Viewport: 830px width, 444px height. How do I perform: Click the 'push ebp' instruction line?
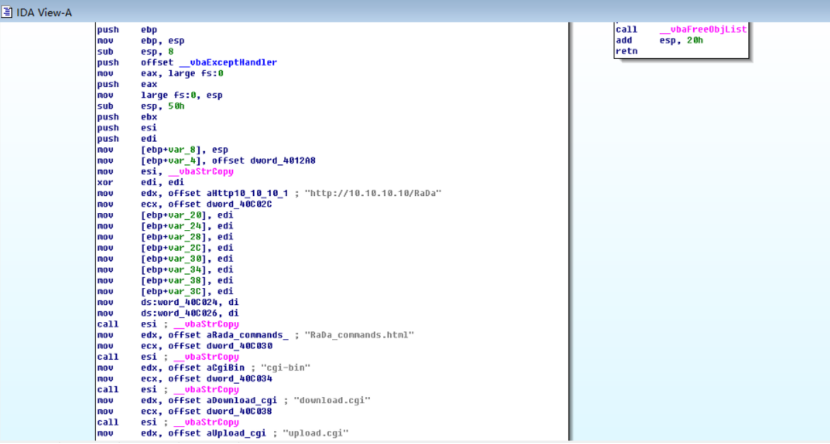click(x=127, y=30)
